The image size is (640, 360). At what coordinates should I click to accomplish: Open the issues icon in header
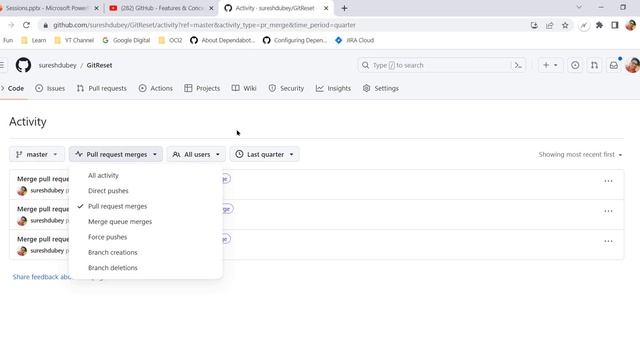tap(575, 65)
